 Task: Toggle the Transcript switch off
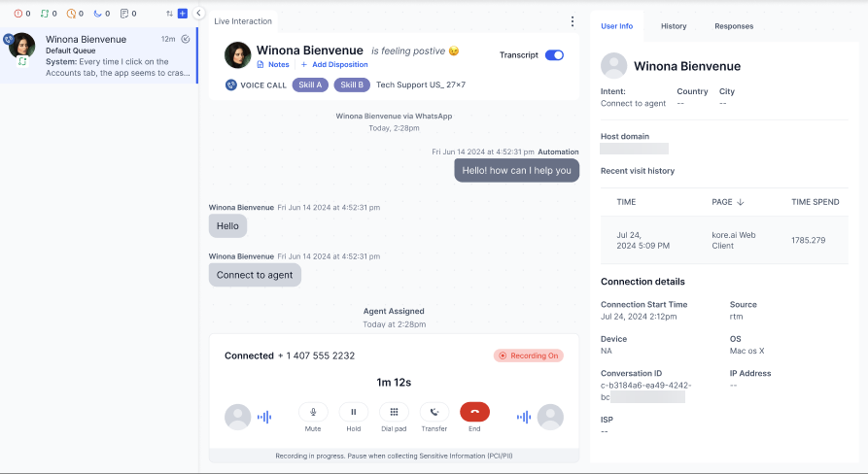(x=554, y=55)
